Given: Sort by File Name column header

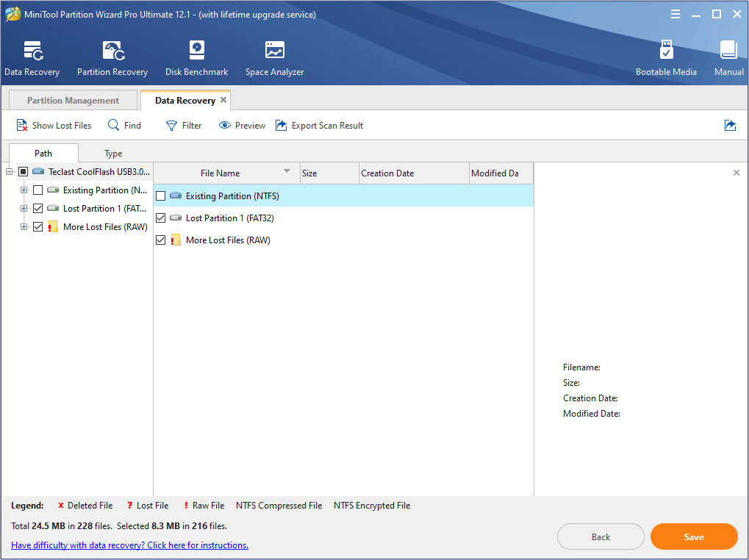Looking at the screenshot, I should (x=227, y=173).
